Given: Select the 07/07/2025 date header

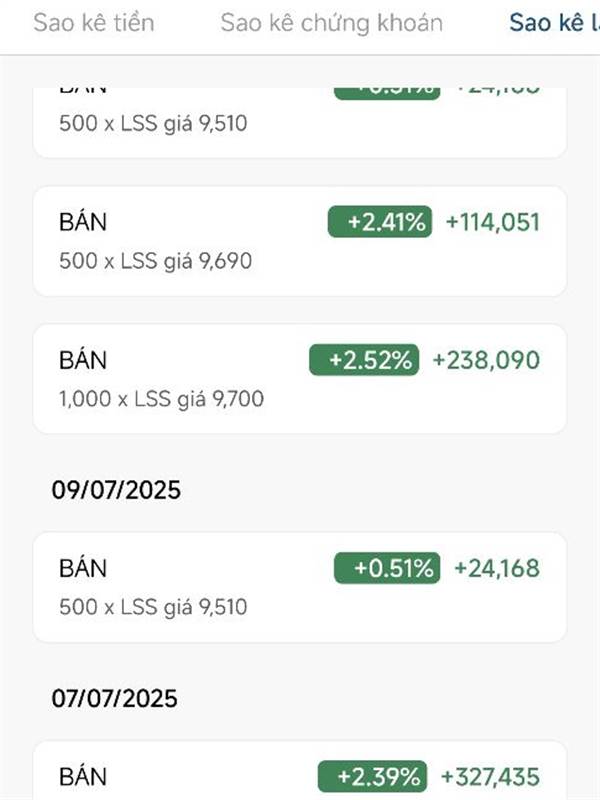Looking at the screenshot, I should click(x=115, y=698).
